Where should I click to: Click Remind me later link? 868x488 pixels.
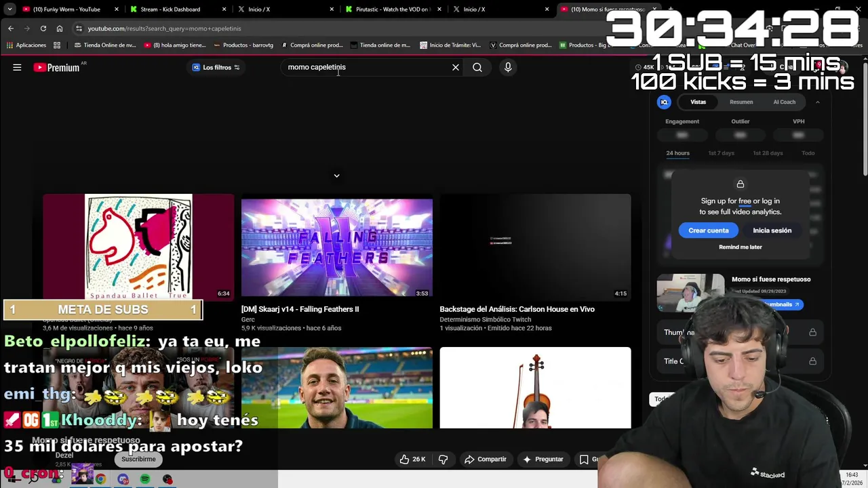pos(741,247)
